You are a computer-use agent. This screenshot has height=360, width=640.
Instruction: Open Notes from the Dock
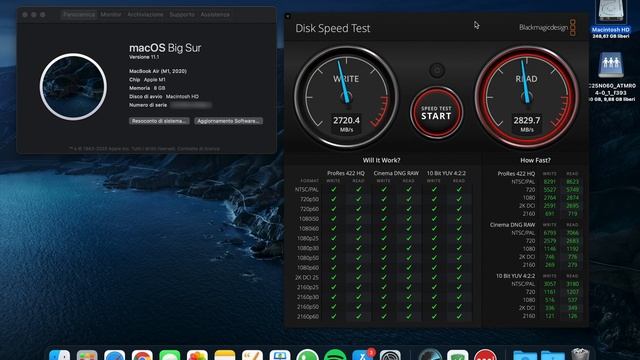225,355
